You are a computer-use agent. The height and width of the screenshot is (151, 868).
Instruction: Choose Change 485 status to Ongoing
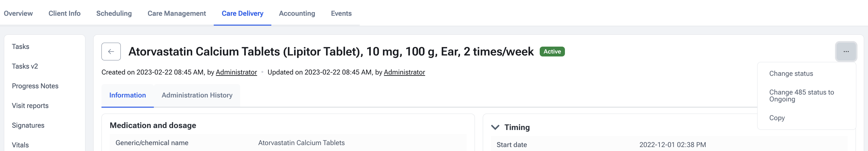pyautogui.click(x=801, y=96)
